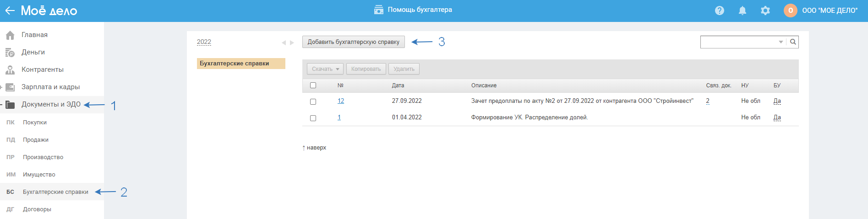The width and height of the screenshot is (868, 219).
Task: Open document number 12 link
Action: coord(341,101)
